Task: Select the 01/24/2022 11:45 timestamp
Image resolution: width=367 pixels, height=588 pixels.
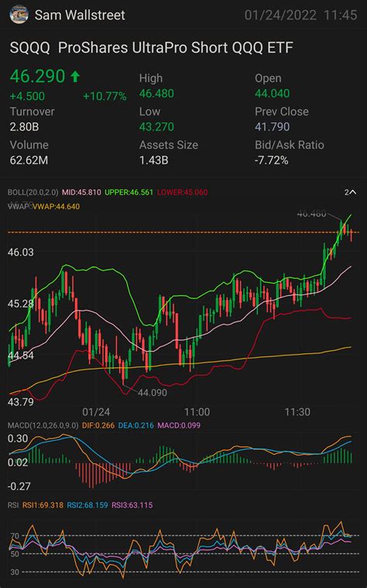Action: click(300, 15)
